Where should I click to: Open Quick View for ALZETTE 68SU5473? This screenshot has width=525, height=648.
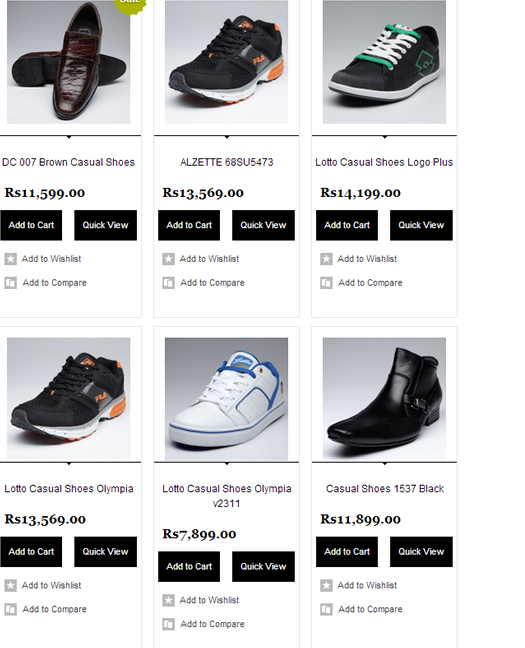(263, 225)
